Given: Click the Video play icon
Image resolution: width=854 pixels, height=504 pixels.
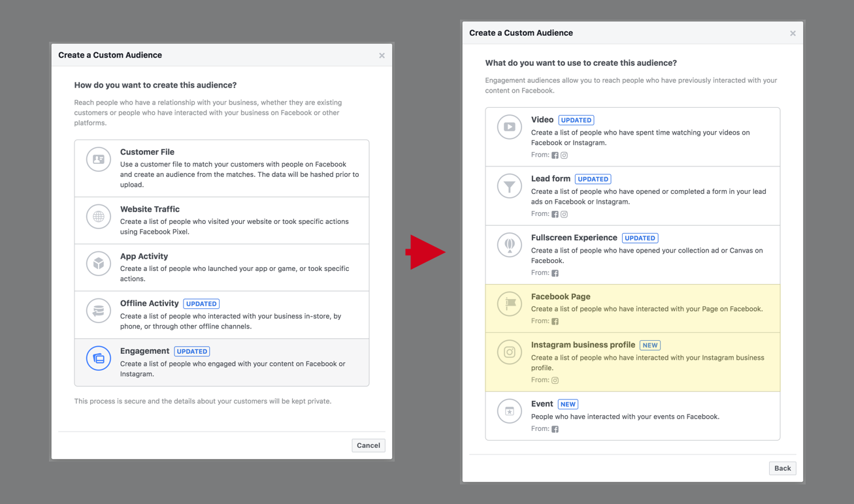Looking at the screenshot, I should coord(510,127).
